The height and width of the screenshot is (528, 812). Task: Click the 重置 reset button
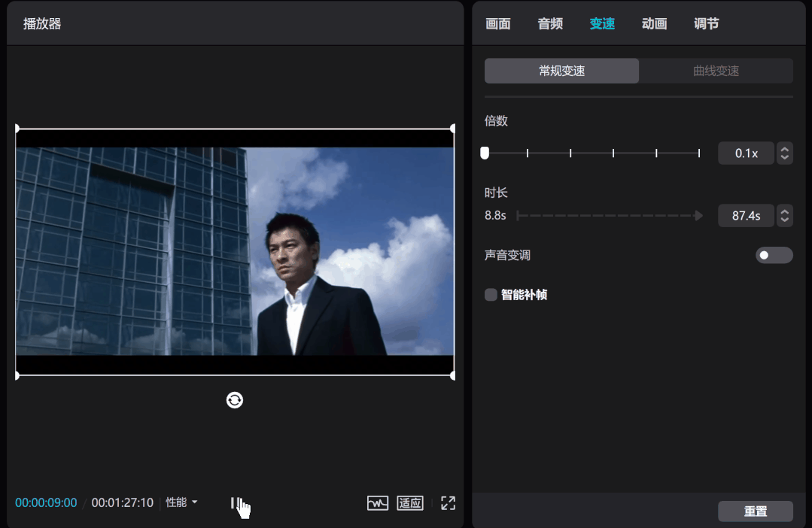click(x=756, y=511)
